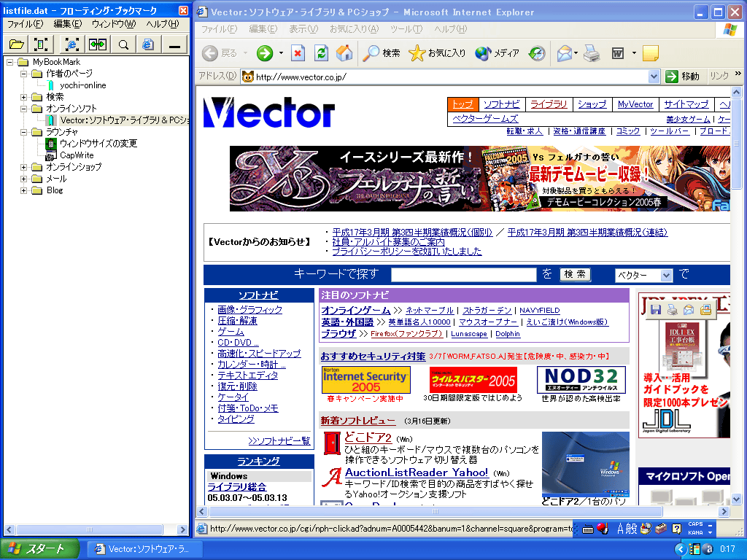Click the yellow note icon in IE toolbar
This screenshot has width=747, height=560.
650,52
